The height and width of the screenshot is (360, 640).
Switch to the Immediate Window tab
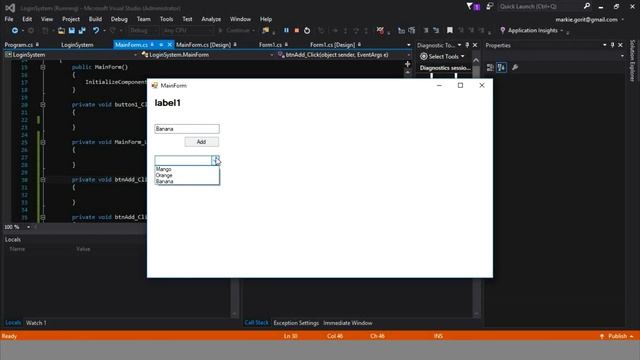[348, 323]
